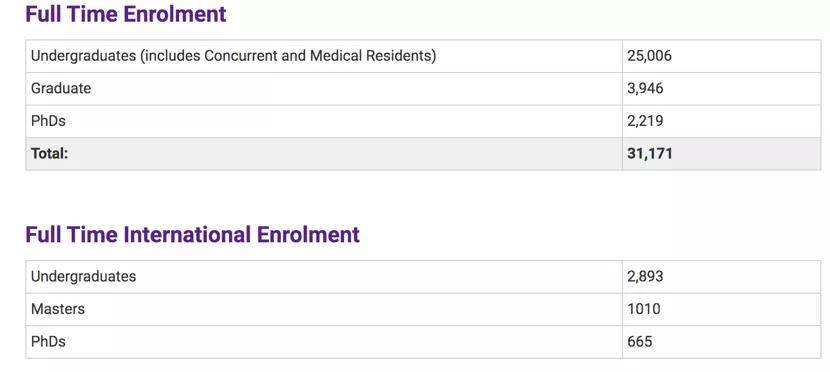Click the 2,219 PhDs figure

[x=645, y=121]
